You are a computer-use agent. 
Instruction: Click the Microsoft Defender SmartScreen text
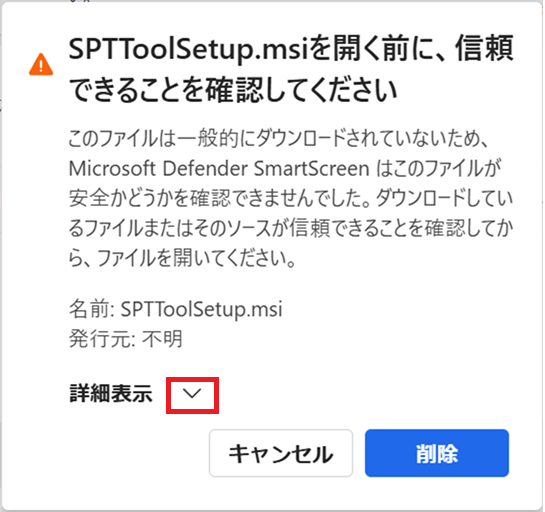[x=219, y=168]
